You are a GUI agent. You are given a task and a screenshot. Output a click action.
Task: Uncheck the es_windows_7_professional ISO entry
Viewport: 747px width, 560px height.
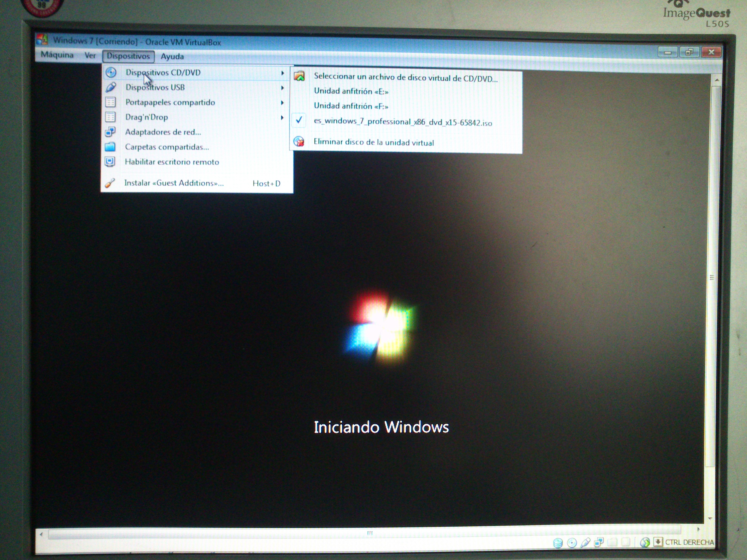click(403, 122)
